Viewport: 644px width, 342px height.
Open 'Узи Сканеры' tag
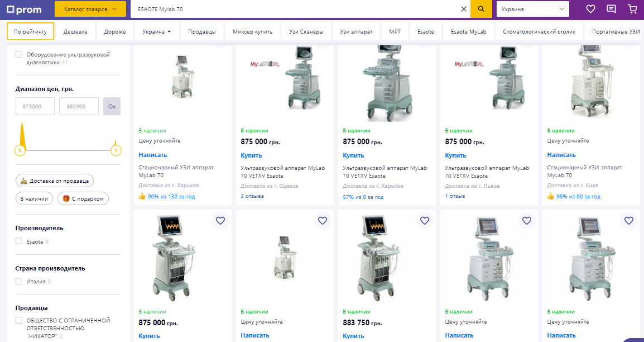click(x=306, y=32)
